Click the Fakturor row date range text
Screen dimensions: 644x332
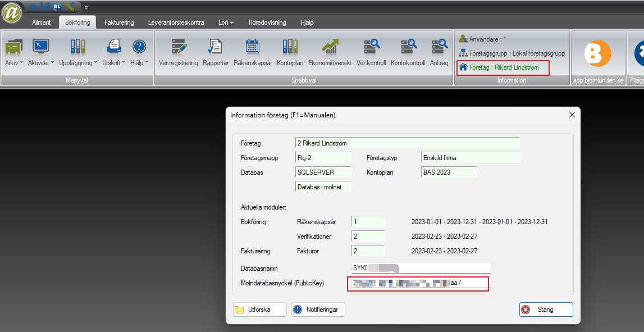pyautogui.click(x=444, y=251)
